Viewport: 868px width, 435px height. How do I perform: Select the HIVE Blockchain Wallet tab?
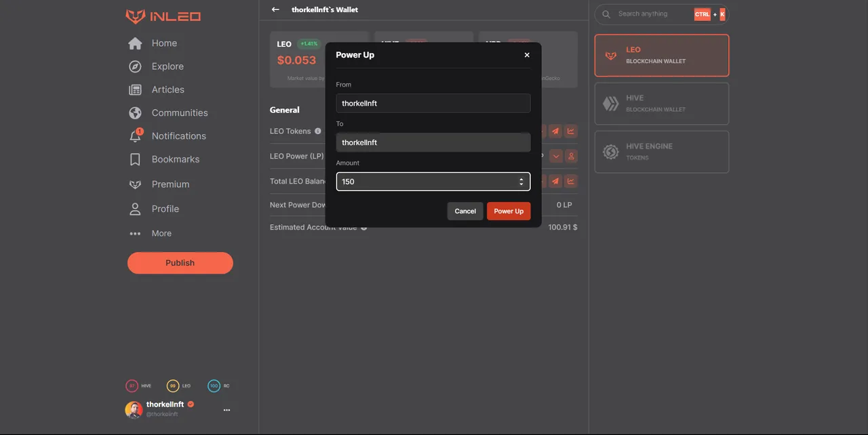(x=662, y=104)
